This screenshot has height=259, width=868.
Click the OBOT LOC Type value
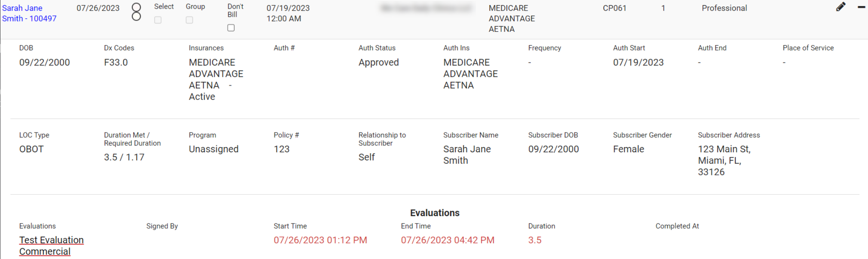click(x=31, y=149)
